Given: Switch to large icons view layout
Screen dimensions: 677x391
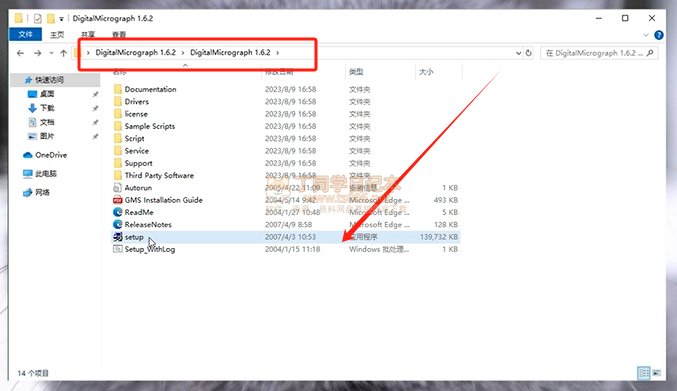Looking at the screenshot, I should point(656,373).
